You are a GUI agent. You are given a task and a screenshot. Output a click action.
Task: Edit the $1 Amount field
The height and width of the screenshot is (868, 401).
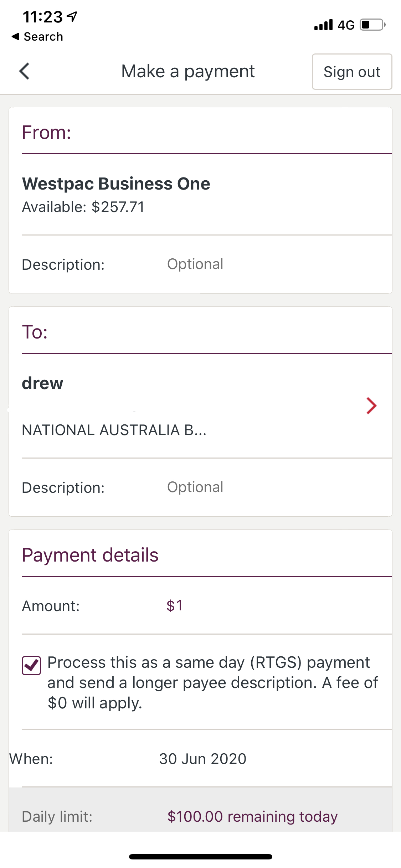175,606
